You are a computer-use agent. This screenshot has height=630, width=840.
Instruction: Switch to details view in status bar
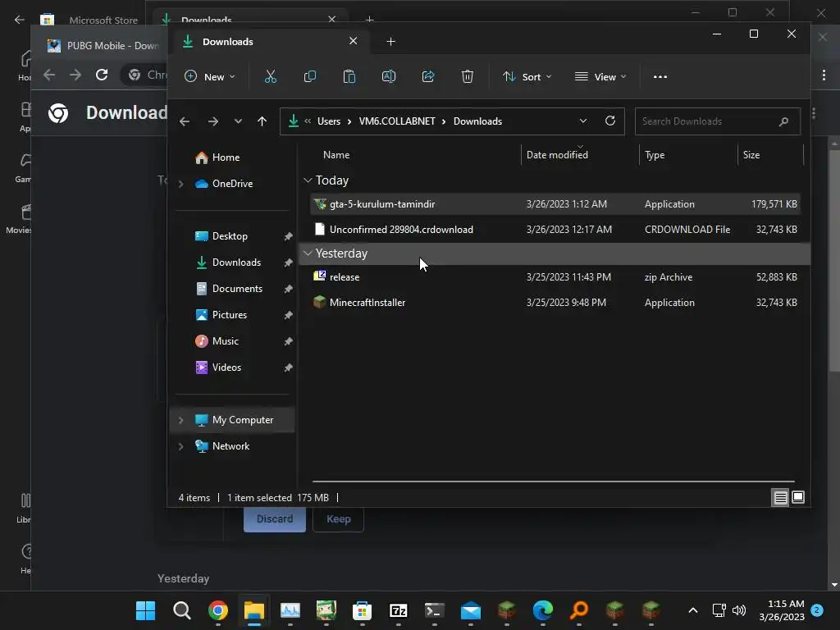(x=781, y=498)
